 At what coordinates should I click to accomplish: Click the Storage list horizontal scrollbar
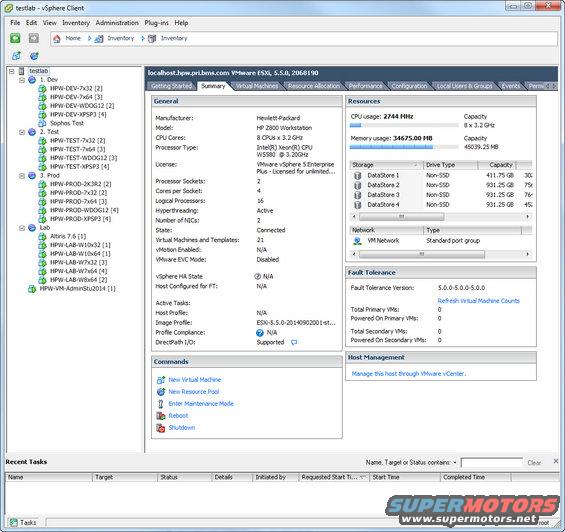coord(441,217)
